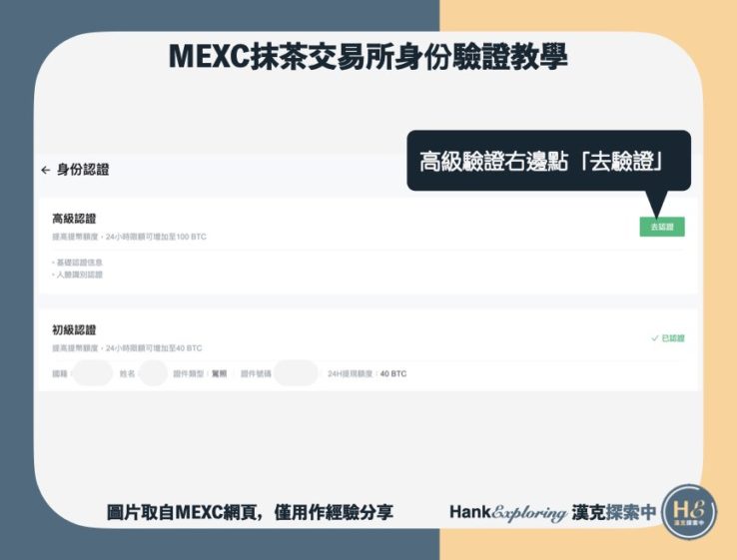This screenshot has width=737, height=560.
Task: Click the checkmark icon beside 已認證
Action: (x=655, y=338)
